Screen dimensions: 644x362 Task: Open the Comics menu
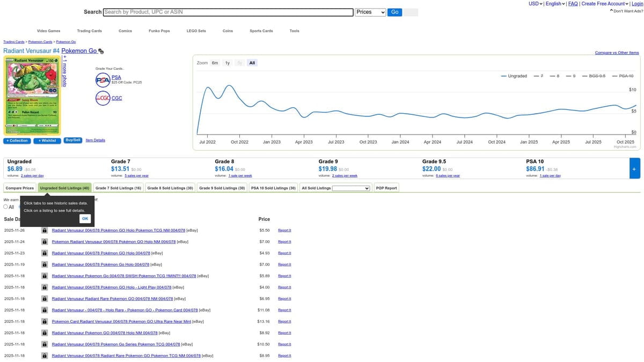tap(125, 31)
